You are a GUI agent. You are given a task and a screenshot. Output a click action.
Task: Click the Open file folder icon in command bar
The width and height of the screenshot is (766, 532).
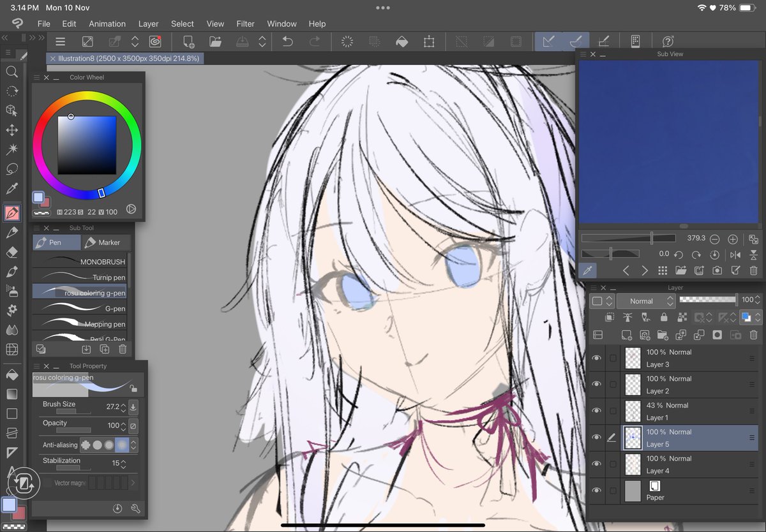click(215, 41)
